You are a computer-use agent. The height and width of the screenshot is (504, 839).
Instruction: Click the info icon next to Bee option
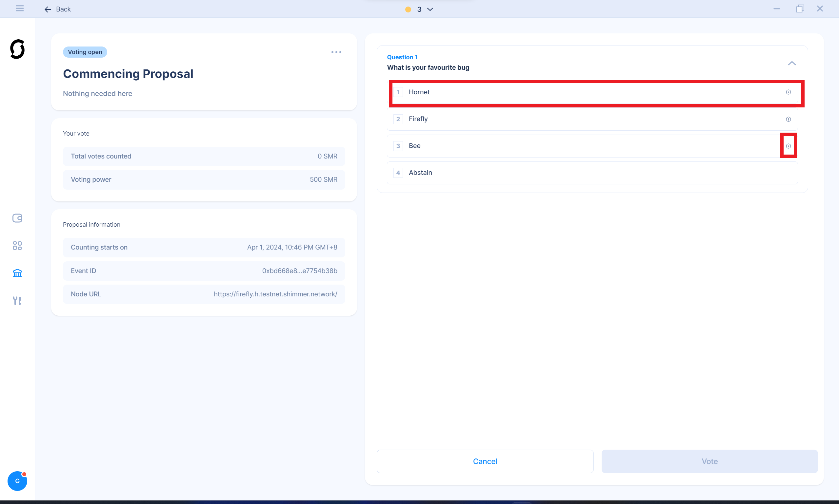(x=788, y=146)
